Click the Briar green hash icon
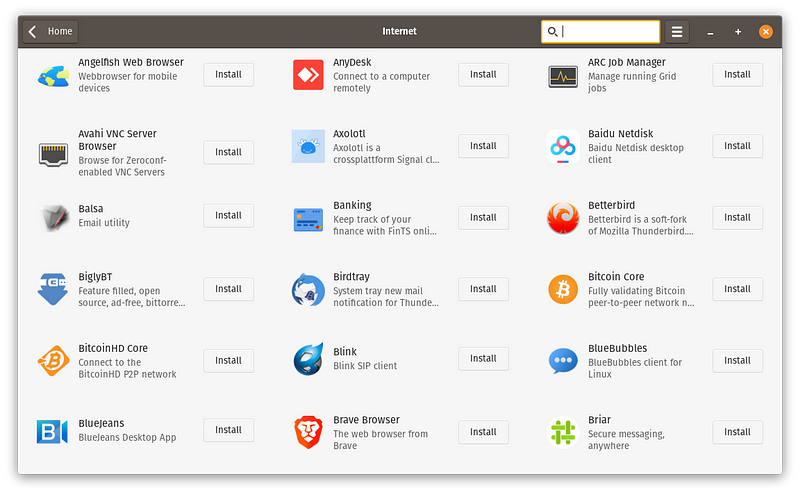Viewport: 800px width, 494px height. pos(563,432)
